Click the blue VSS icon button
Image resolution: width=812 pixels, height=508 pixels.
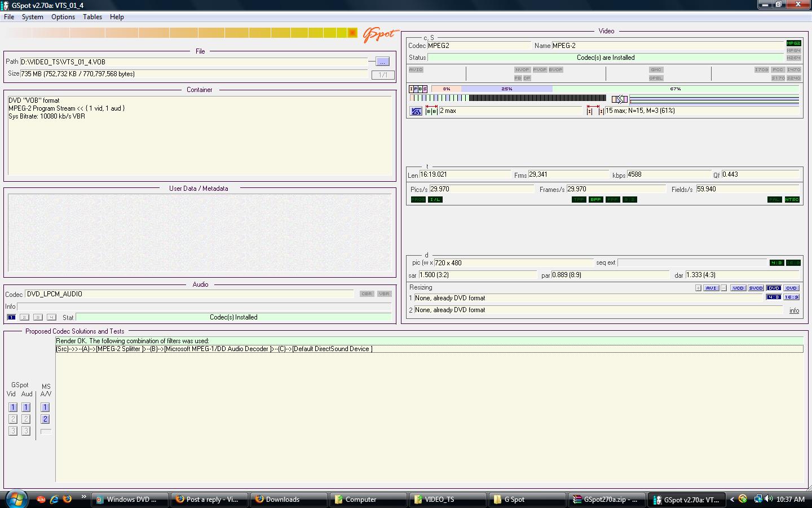tap(416, 111)
